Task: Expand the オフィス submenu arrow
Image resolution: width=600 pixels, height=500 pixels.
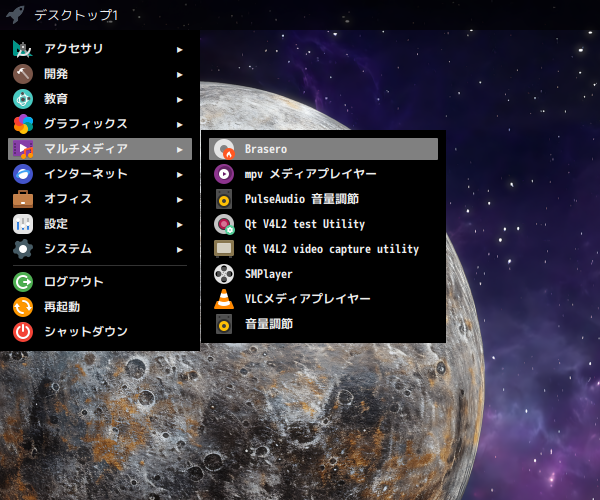Action: click(x=179, y=200)
